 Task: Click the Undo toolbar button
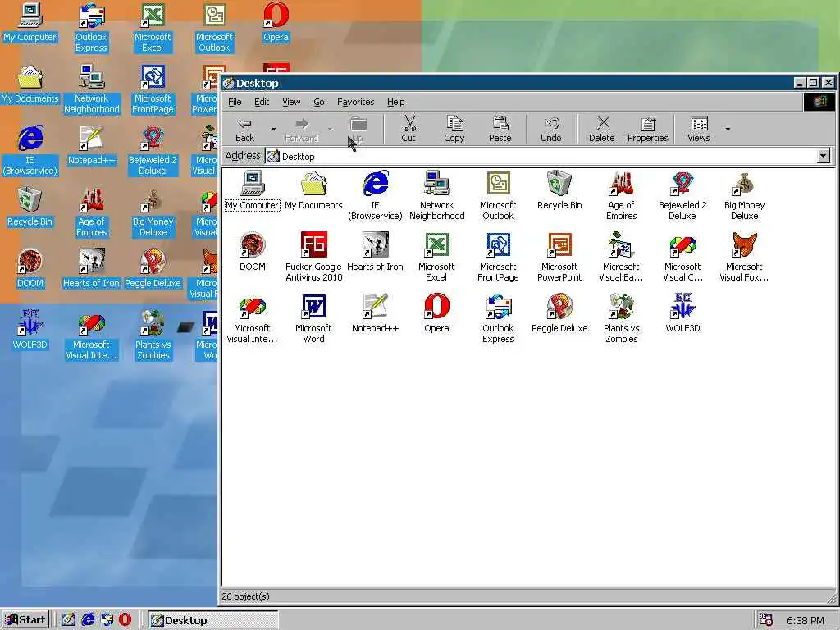[550, 129]
